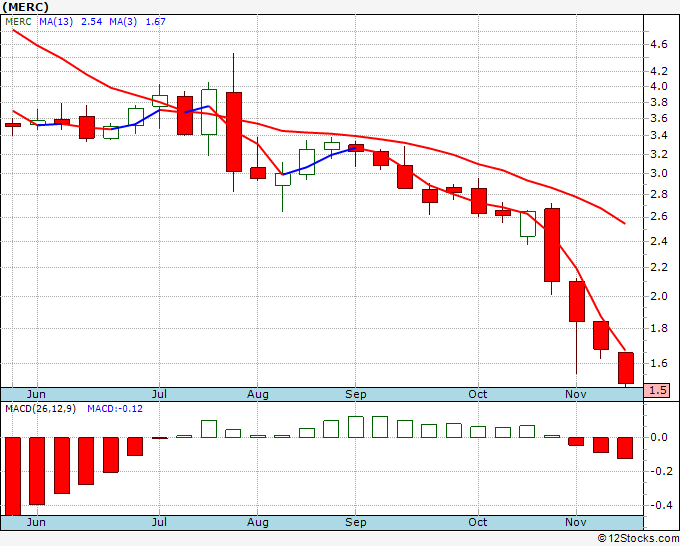The height and width of the screenshot is (546, 680).
Task: Click Aug on the MACD panel axis
Action: (258, 522)
